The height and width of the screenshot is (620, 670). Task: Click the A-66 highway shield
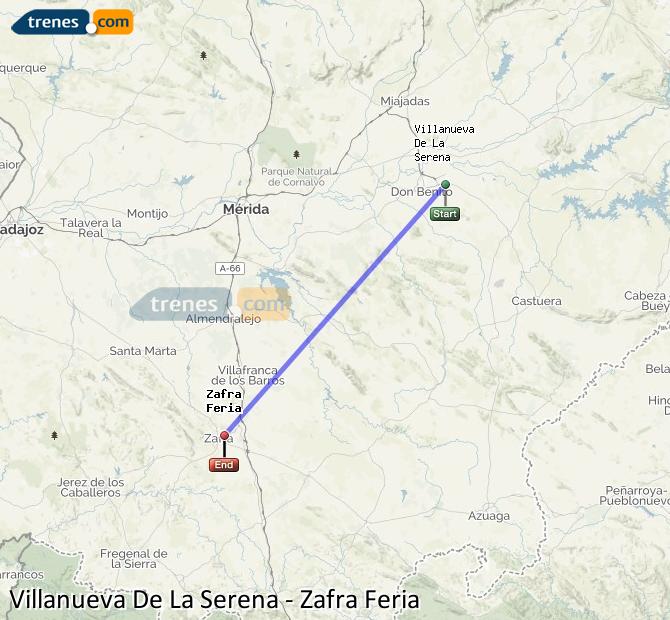[230, 268]
